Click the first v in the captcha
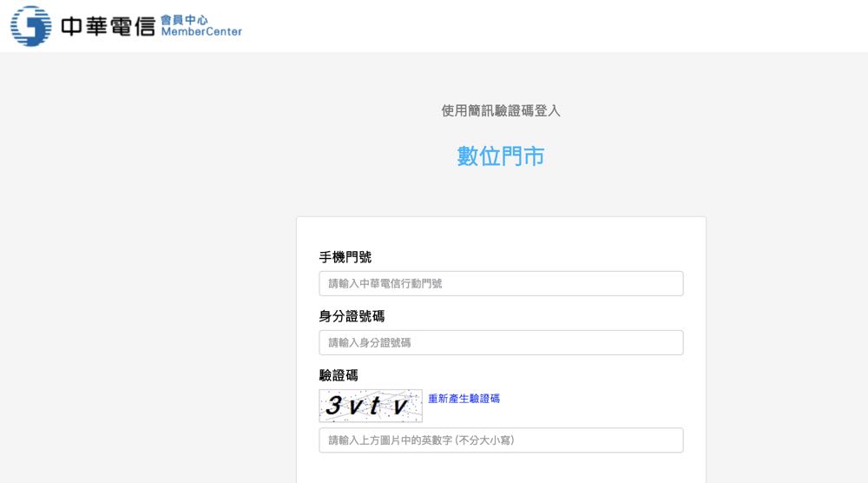Screen dimensions: 868x483 pyautogui.click(x=356, y=407)
